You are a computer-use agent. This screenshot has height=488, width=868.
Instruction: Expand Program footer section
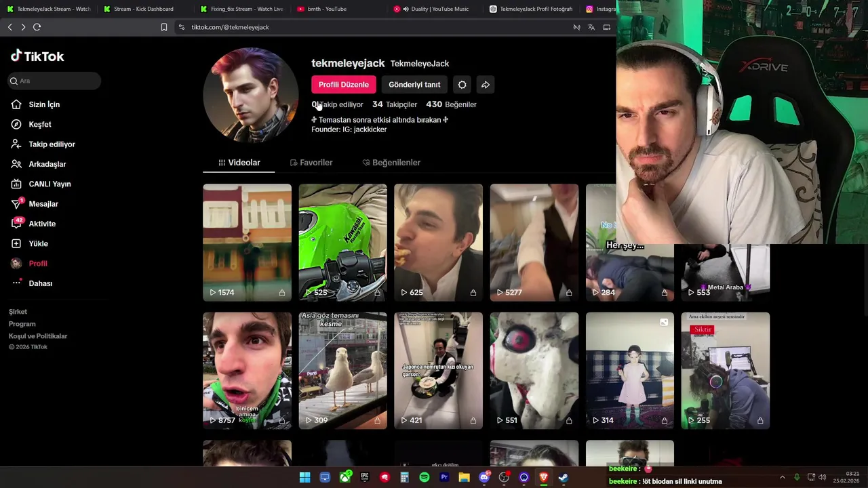[22, 324]
